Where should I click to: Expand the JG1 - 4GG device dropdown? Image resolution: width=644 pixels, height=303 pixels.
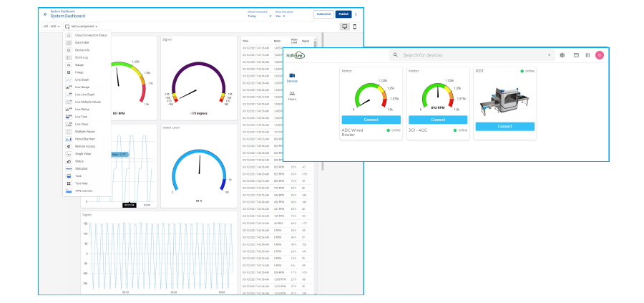(52, 27)
